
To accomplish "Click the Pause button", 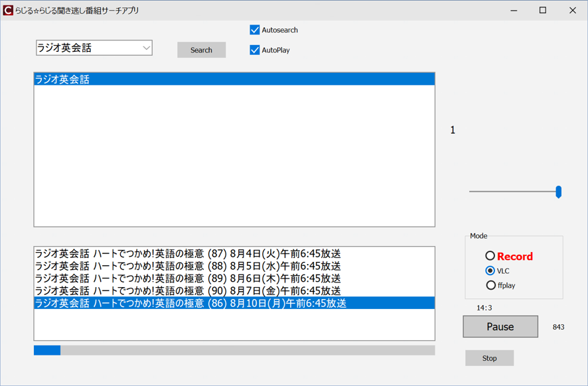I will click(500, 326).
